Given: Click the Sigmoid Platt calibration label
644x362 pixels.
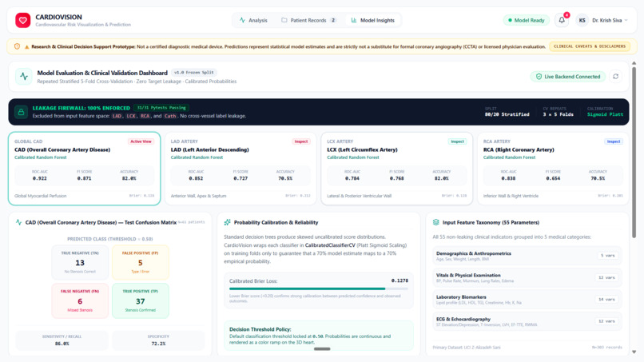Looking at the screenshot, I should pyautogui.click(x=605, y=114).
